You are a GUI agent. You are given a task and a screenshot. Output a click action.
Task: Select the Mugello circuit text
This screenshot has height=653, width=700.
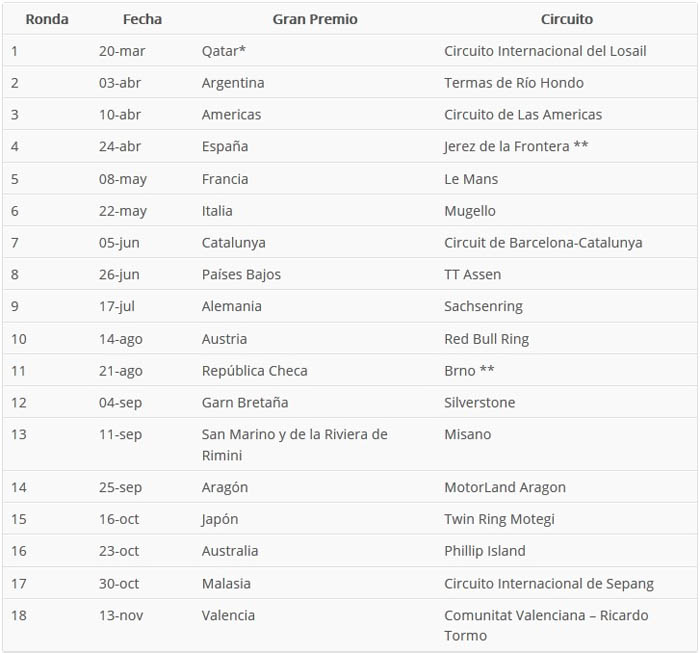470,211
